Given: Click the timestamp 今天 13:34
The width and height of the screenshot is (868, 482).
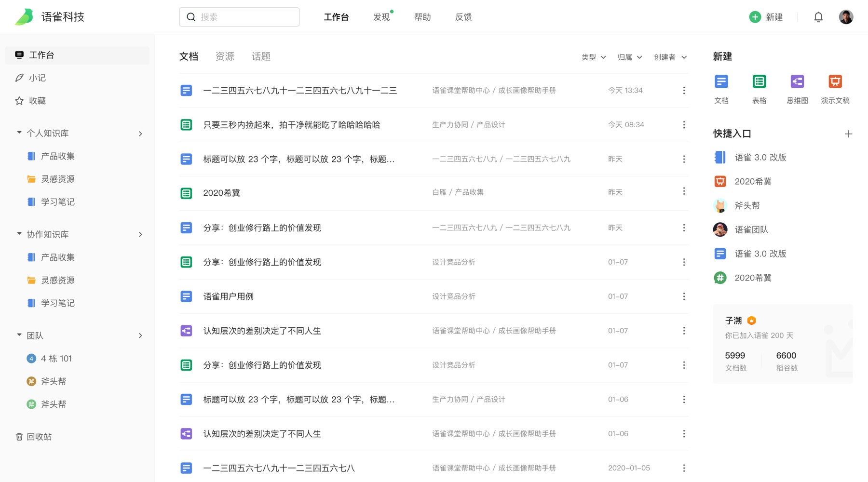Looking at the screenshot, I should click(625, 91).
